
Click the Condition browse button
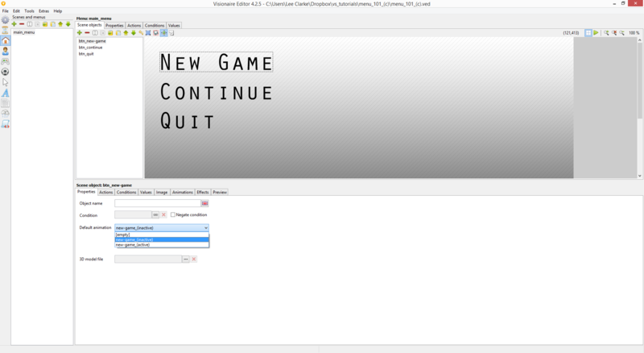pos(155,215)
